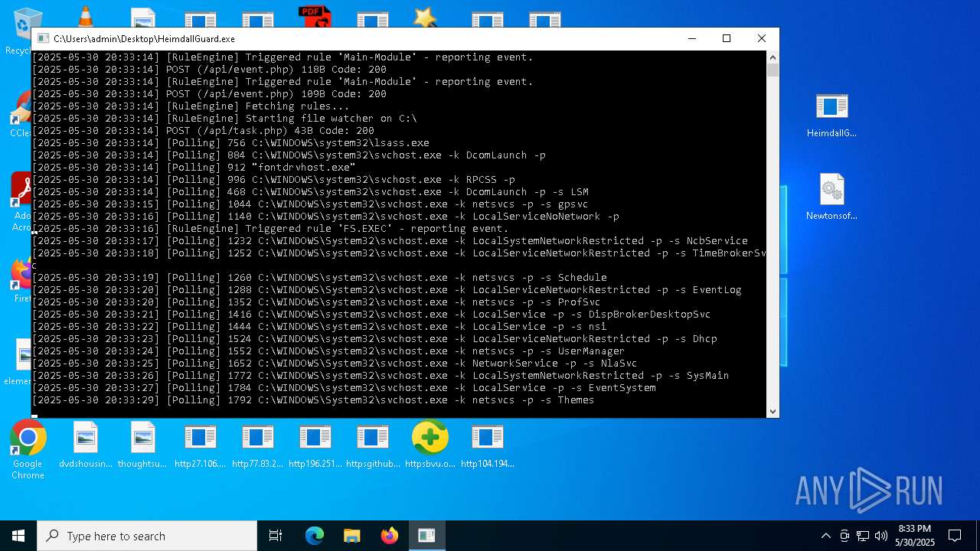Click the console vertical scrollbar thumb

[773, 70]
